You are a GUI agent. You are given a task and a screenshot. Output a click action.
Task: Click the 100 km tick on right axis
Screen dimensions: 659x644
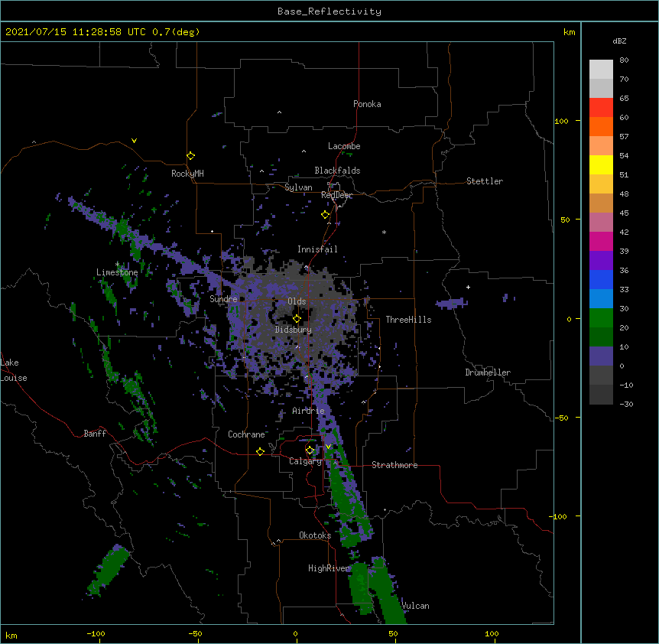(561, 121)
